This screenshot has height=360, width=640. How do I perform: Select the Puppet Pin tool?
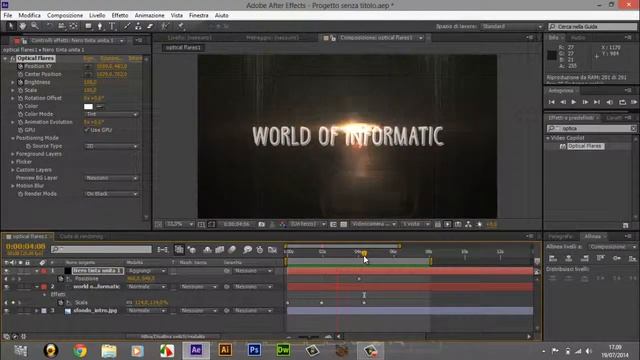click(180, 26)
